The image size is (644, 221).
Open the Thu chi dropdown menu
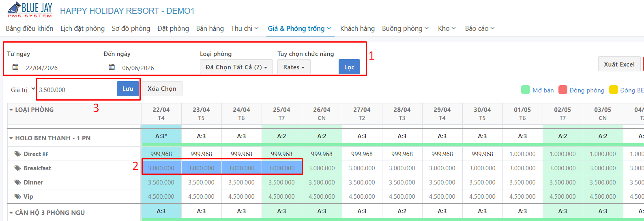245,28
